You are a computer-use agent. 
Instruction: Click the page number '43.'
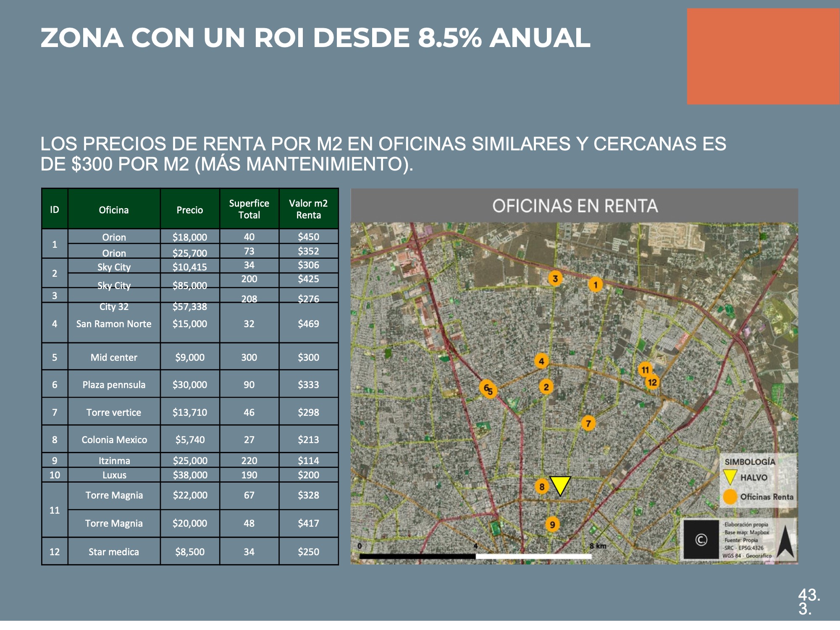(x=809, y=595)
